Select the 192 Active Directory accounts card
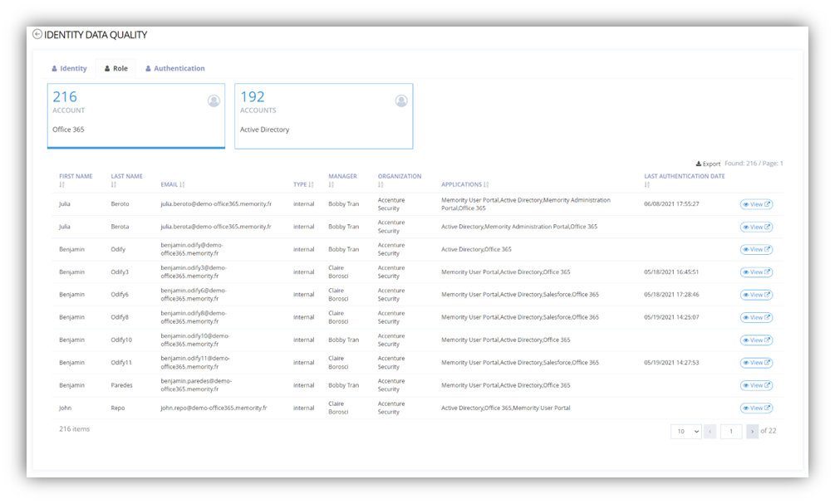Screen dimensions: 835x504 pos(323,115)
